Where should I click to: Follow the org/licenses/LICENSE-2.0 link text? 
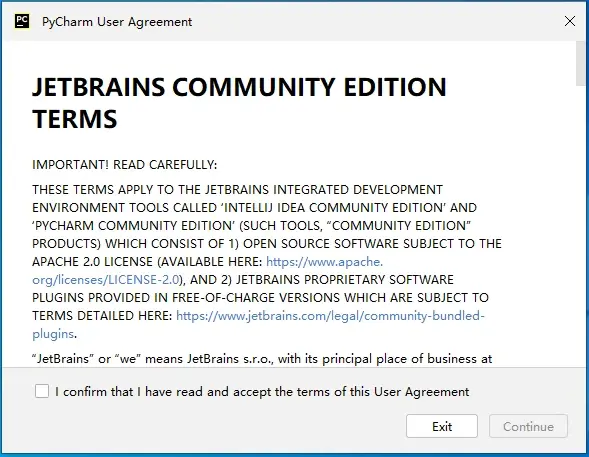[106, 280]
